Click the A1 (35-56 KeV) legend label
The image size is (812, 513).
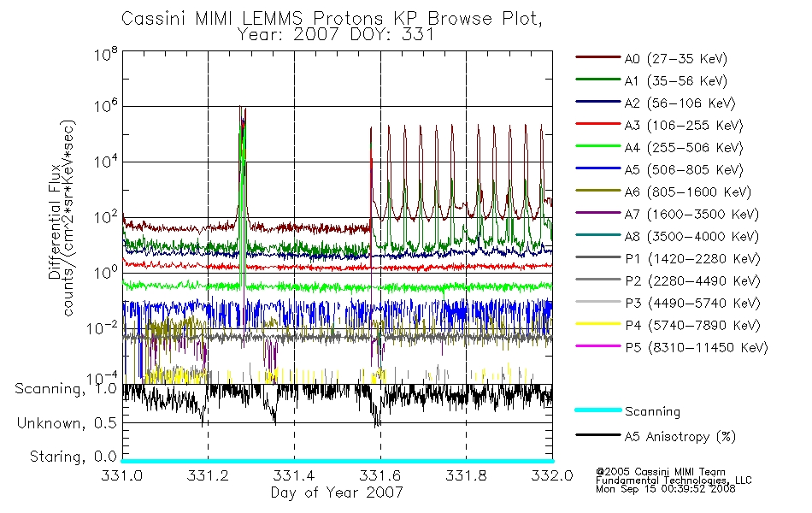coord(675,81)
